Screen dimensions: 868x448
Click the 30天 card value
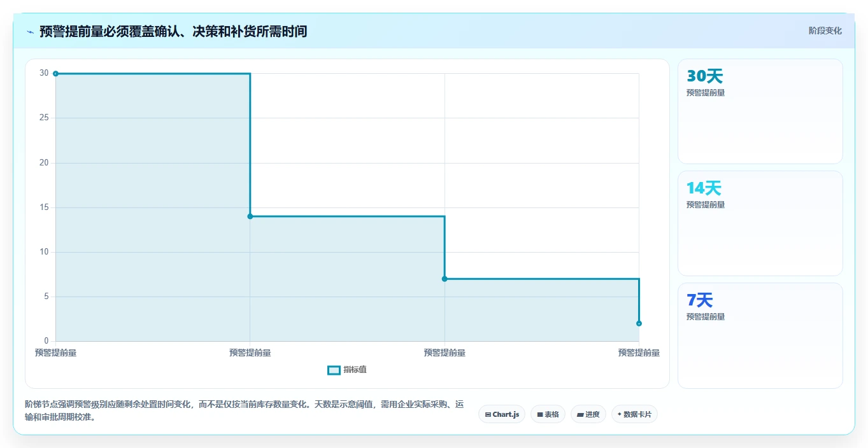coord(705,76)
